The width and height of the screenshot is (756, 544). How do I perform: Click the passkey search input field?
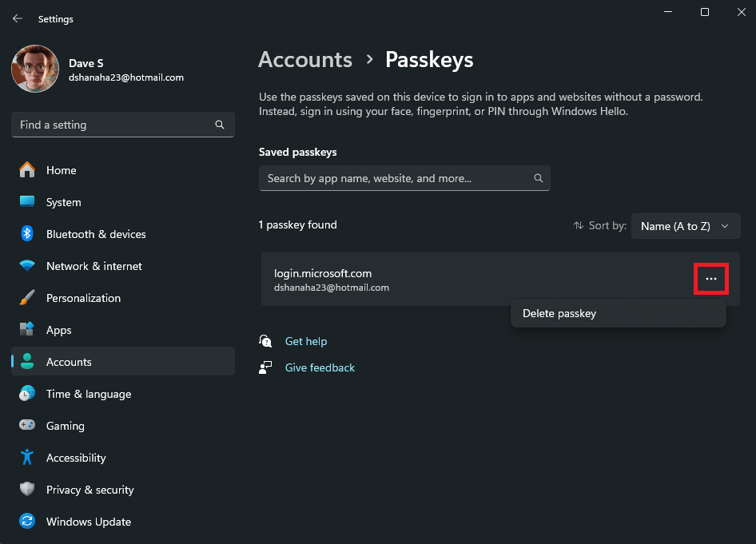coord(392,178)
